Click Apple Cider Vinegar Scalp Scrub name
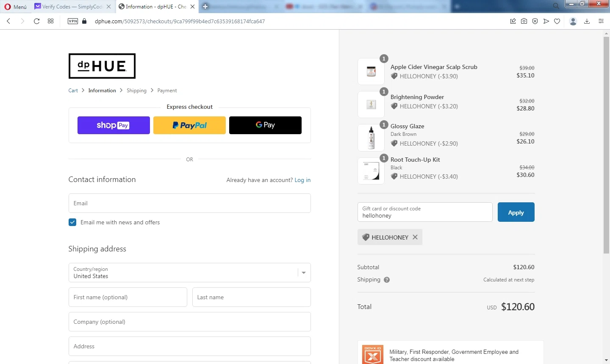This screenshot has width=610, height=364. pos(434,67)
